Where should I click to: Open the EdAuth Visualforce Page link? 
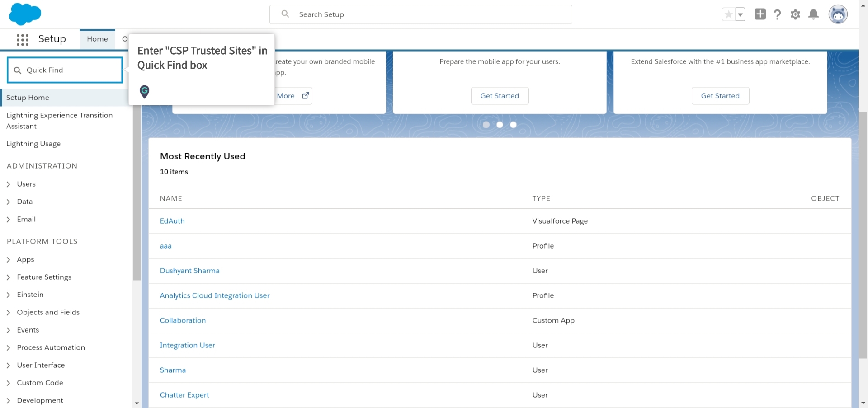pyautogui.click(x=172, y=221)
